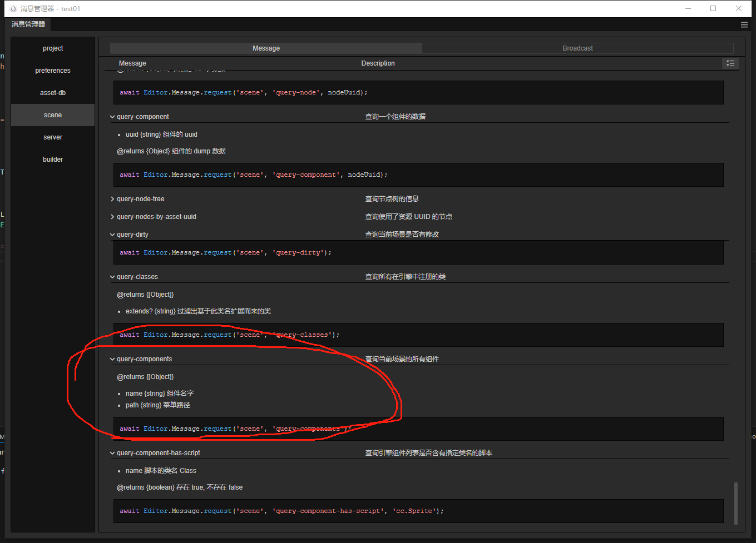Click the query-components code snippet

418,429
